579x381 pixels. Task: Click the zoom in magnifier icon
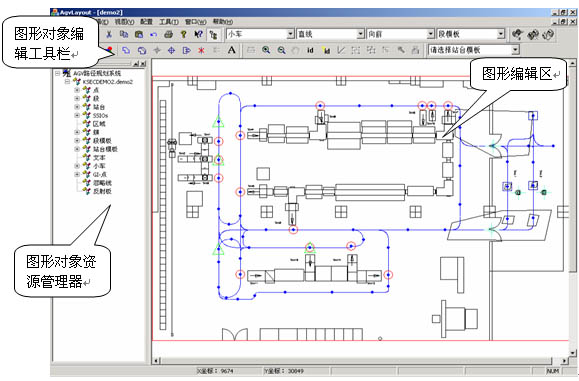266,50
